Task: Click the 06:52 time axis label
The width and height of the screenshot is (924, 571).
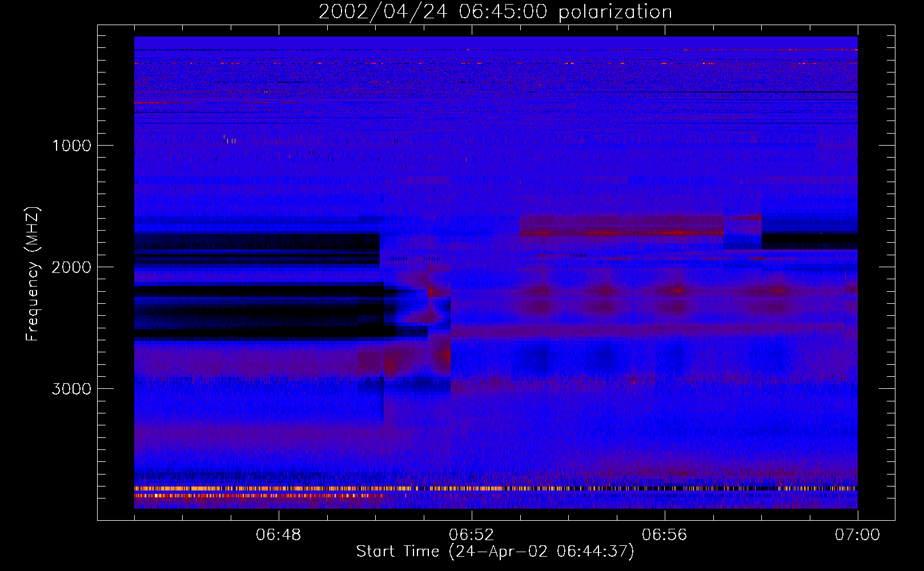Action: [x=471, y=535]
